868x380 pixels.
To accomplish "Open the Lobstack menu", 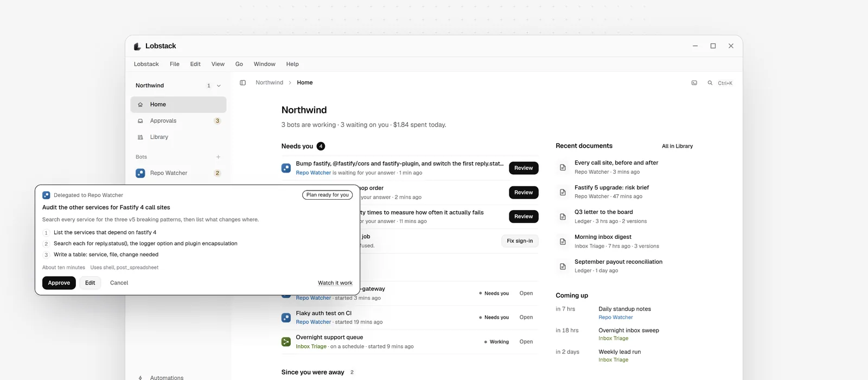I will (x=146, y=64).
